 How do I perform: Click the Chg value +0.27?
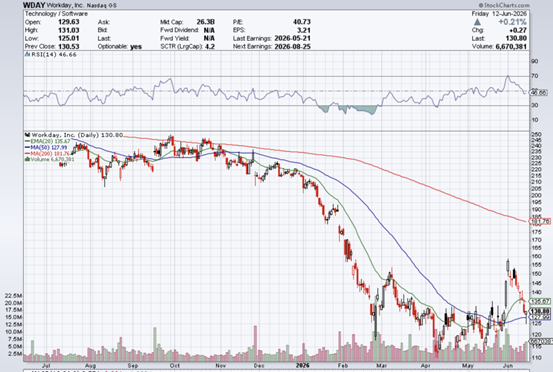point(518,30)
